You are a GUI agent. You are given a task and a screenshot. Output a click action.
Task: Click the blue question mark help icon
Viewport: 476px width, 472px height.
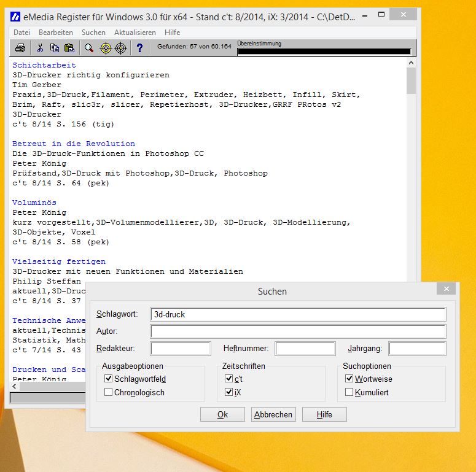click(x=139, y=48)
